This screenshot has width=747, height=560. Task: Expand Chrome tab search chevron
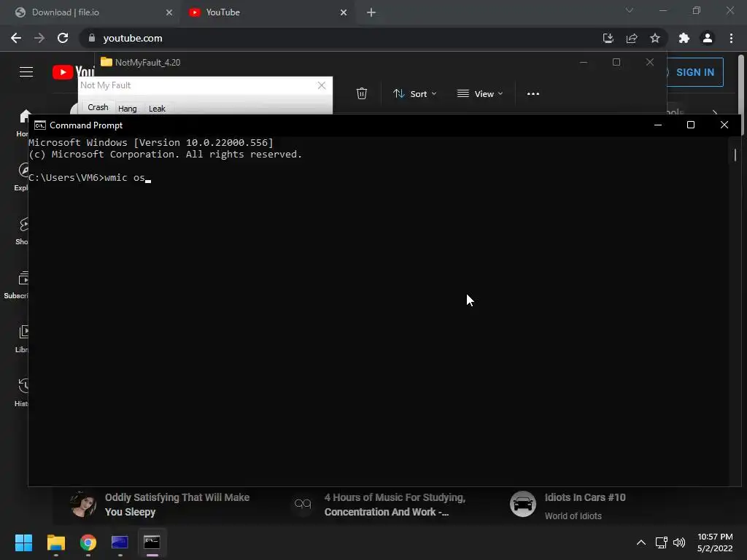pos(630,10)
